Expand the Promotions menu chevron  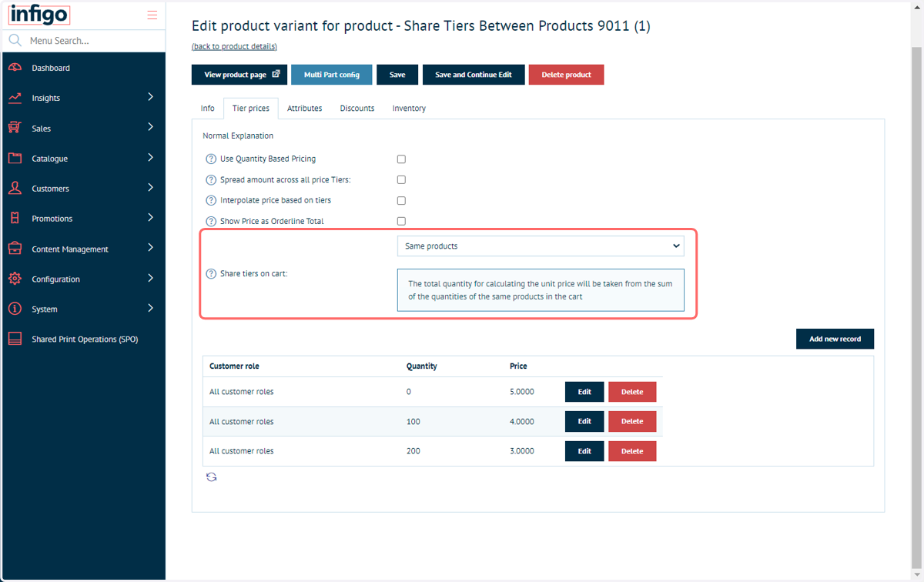pyautogui.click(x=150, y=217)
